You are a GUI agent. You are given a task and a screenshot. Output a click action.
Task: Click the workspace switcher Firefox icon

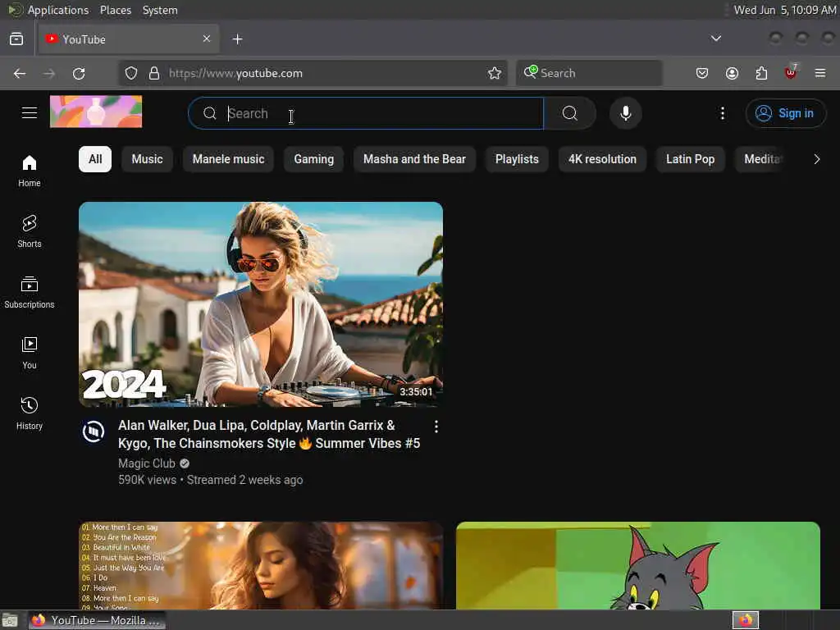click(746, 620)
